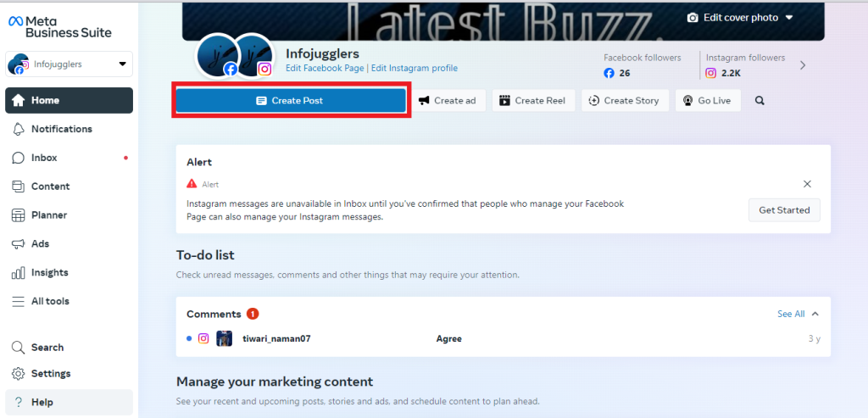The image size is (868, 418).
Task: Click the Inbox unread red dot
Action: click(x=125, y=158)
